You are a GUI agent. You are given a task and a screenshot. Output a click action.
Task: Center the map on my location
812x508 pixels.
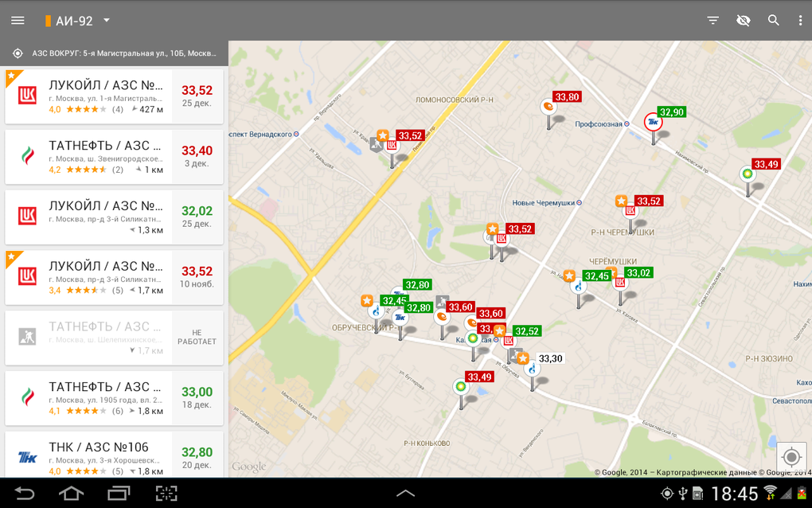click(791, 457)
